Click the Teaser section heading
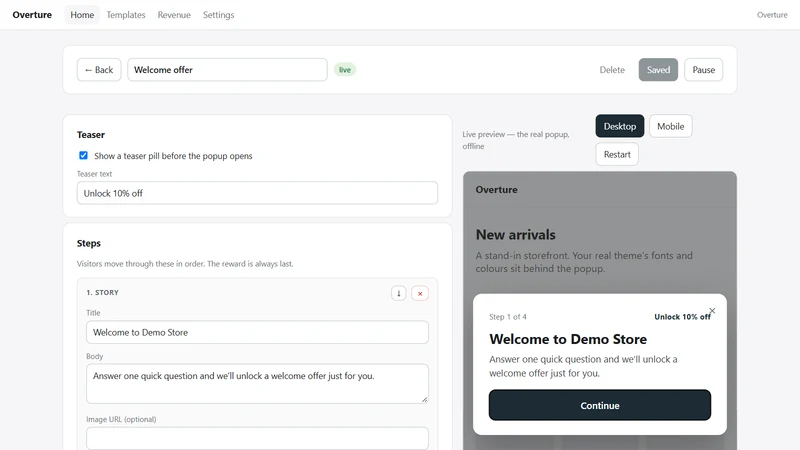Screen dimensions: 800x450 tap(91, 135)
